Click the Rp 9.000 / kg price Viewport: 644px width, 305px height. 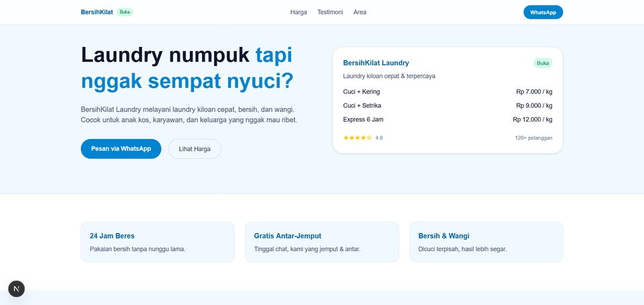tap(535, 105)
